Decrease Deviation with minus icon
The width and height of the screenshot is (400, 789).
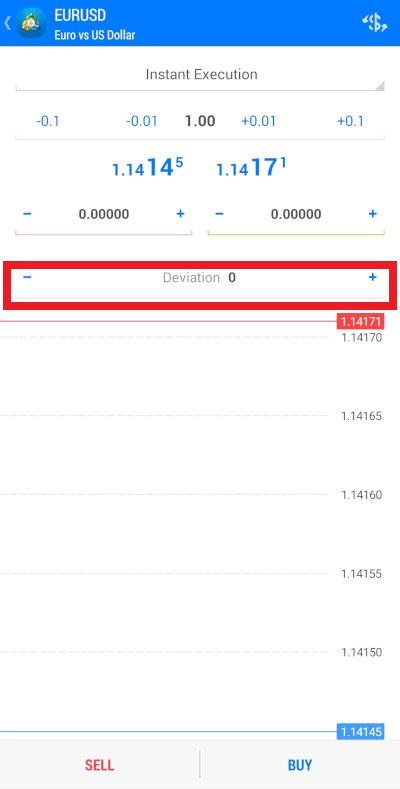point(27,277)
